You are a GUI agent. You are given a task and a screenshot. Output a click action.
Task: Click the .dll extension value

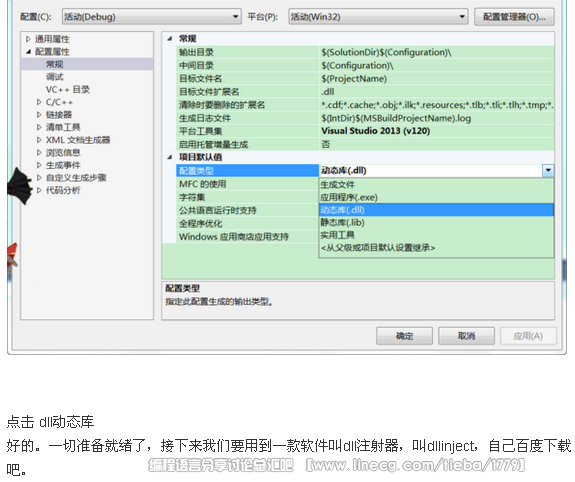(436, 92)
